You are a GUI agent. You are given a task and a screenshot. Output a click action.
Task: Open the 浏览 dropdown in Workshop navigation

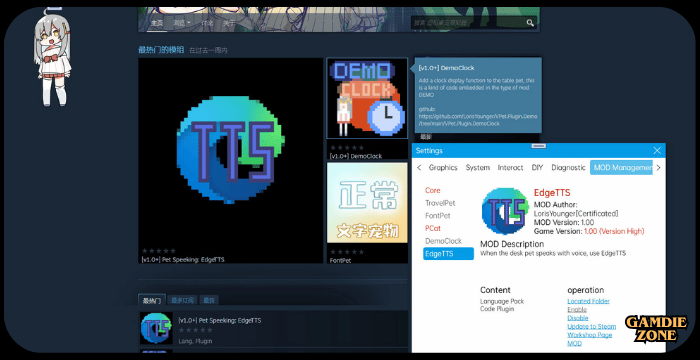[x=182, y=23]
